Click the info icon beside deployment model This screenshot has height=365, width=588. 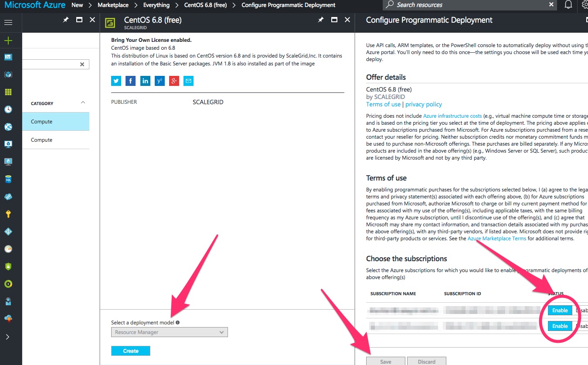coord(177,323)
